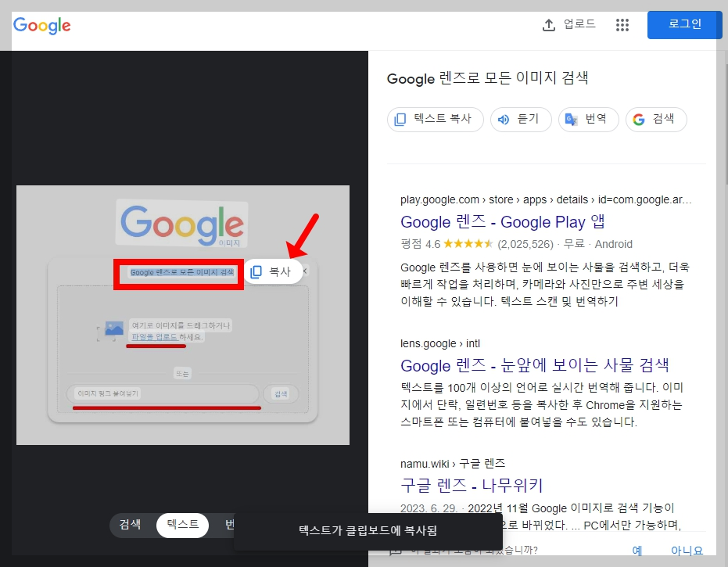Click the speaker icon on the listen chip
This screenshot has width=728, height=567.
(504, 120)
